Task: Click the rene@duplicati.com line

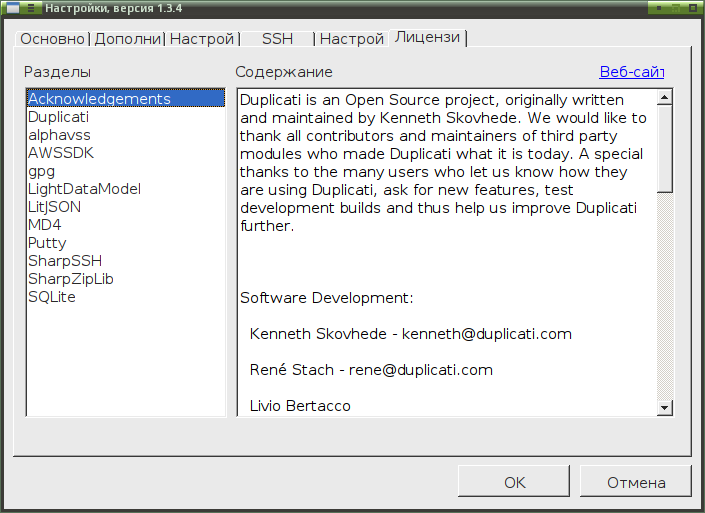Action: click(371, 370)
